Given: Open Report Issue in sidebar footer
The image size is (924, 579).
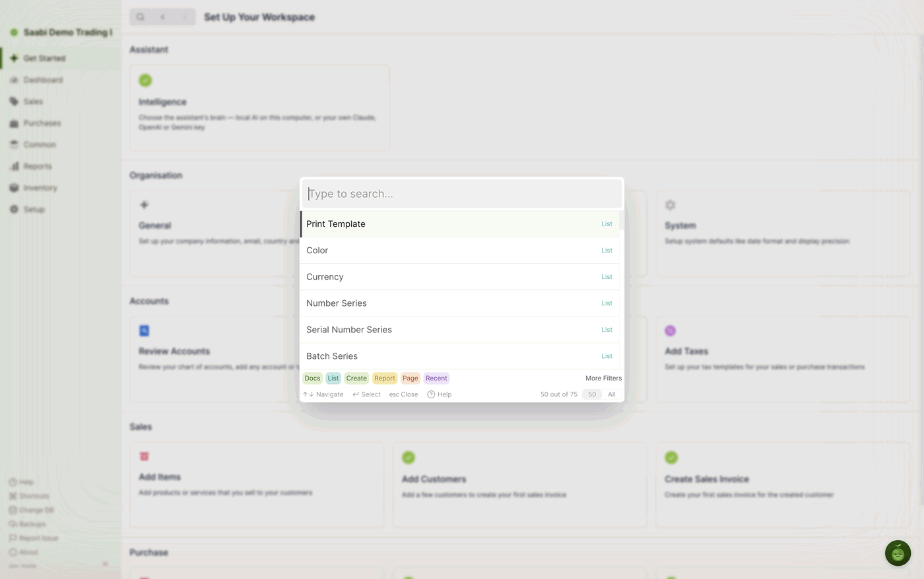Looking at the screenshot, I should point(34,538).
